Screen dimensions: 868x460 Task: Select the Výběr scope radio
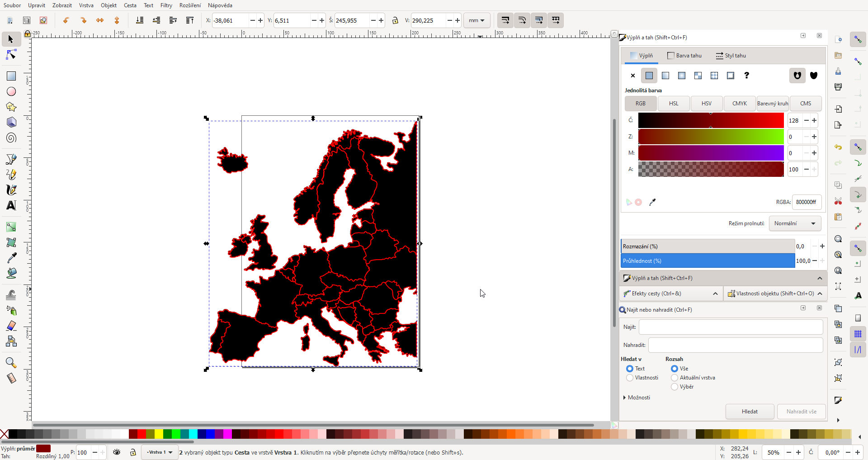(675, 387)
